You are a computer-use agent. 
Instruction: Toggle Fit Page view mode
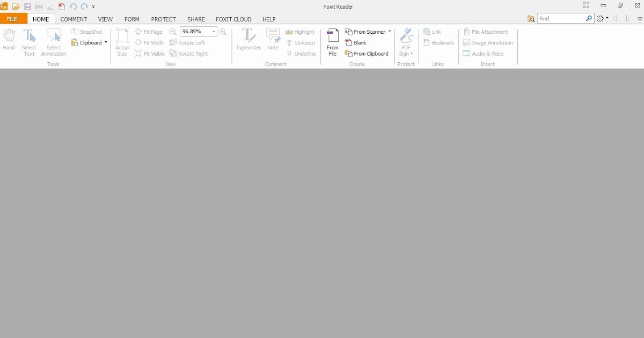pos(150,32)
